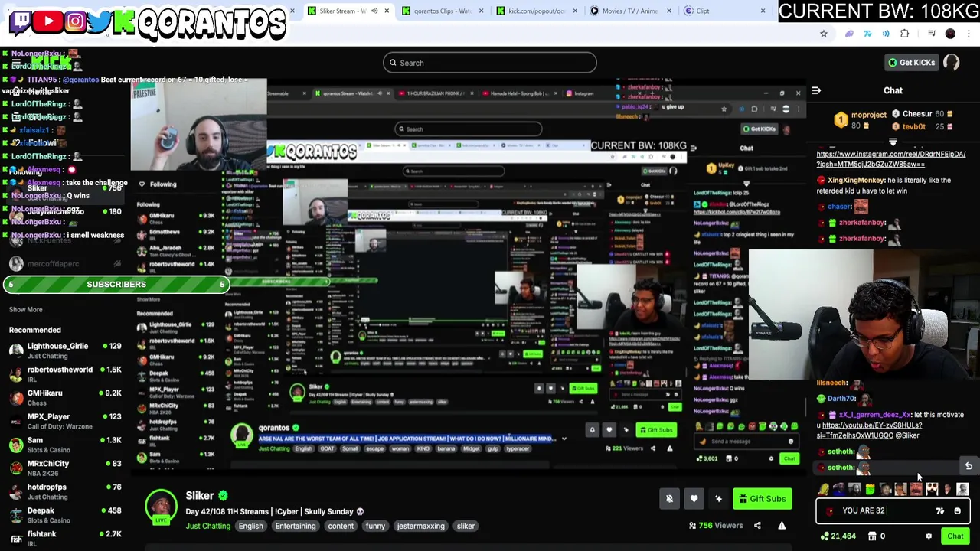The image size is (980, 551).
Task: Select the sliker tag
Action: point(465,527)
